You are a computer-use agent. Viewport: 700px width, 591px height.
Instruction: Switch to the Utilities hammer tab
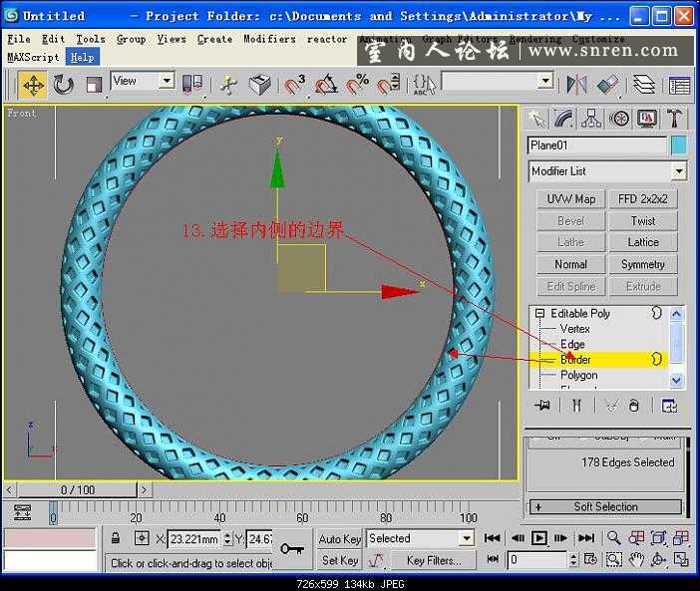[x=674, y=119]
